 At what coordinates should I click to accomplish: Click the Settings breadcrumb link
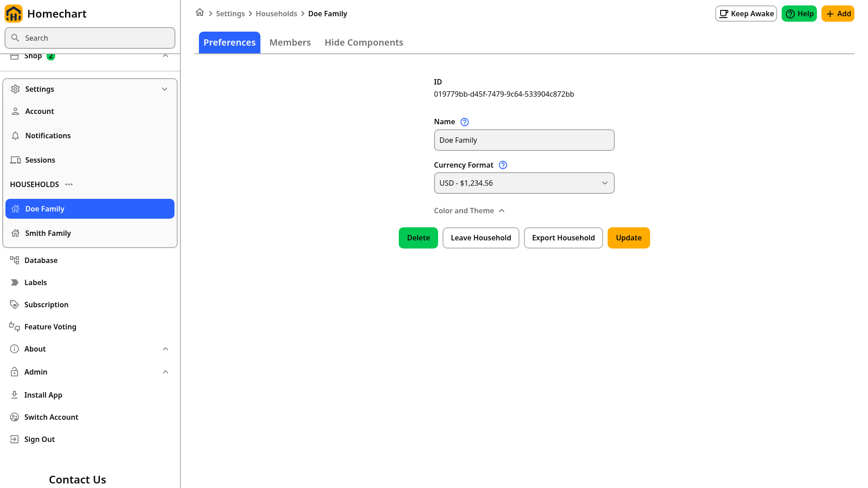(x=230, y=14)
